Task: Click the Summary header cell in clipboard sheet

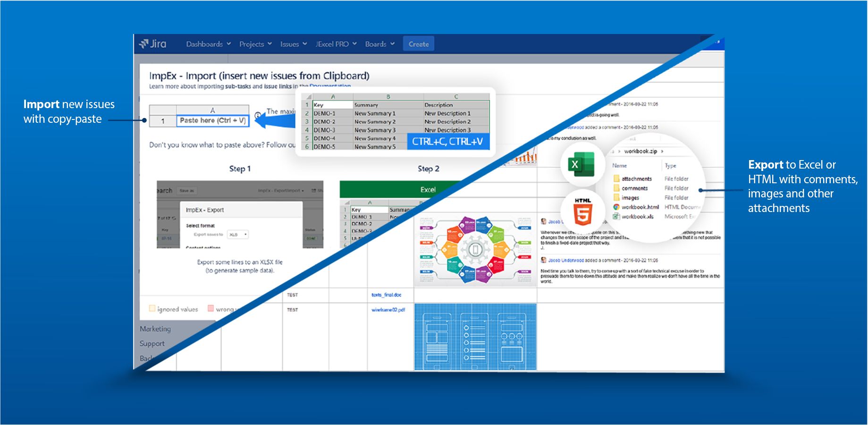Action: click(388, 105)
